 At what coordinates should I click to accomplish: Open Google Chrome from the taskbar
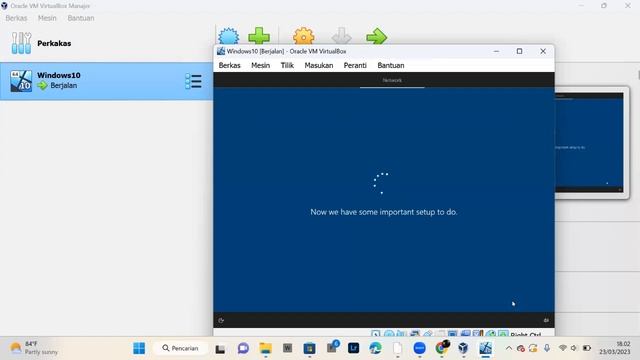pyautogui.click(x=442, y=348)
